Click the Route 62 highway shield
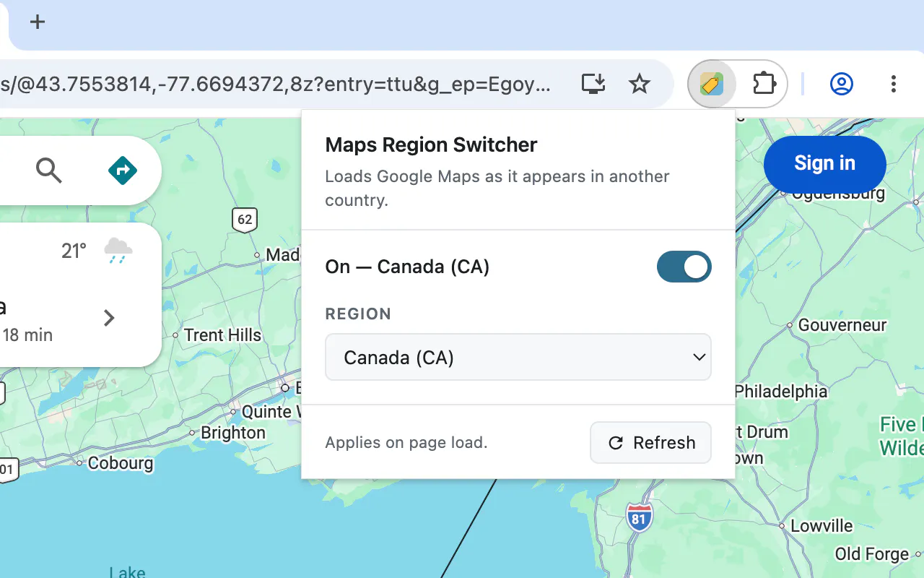The image size is (924, 578). [x=245, y=219]
